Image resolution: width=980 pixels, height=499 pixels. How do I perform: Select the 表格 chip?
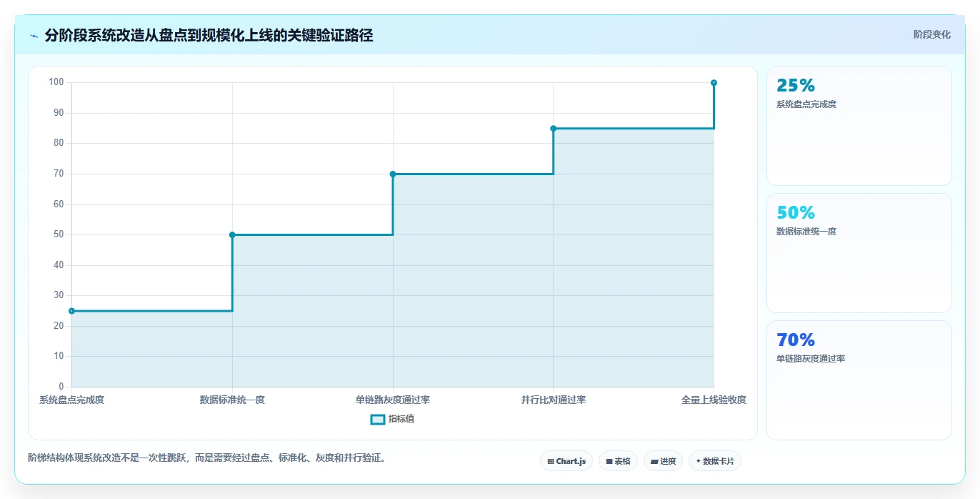click(x=618, y=461)
